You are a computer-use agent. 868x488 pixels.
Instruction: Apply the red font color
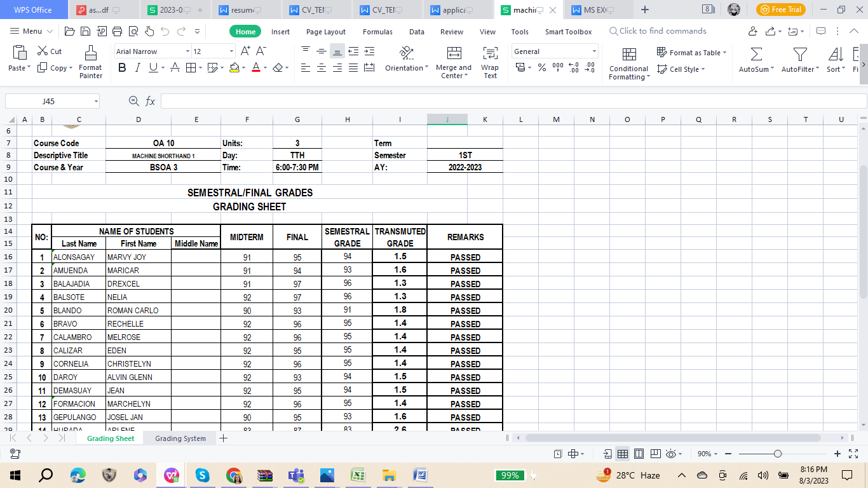[256, 68]
